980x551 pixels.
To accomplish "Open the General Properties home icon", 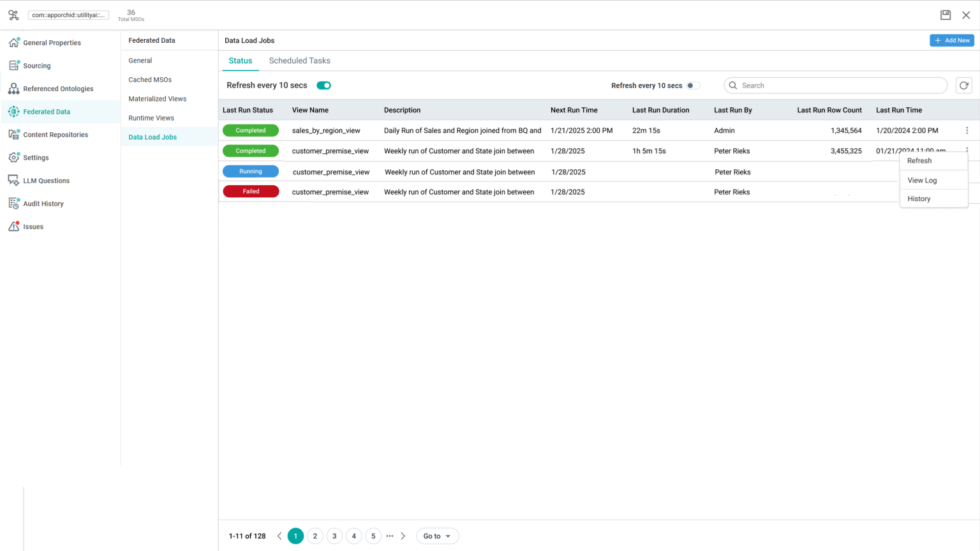I will 14,43.
